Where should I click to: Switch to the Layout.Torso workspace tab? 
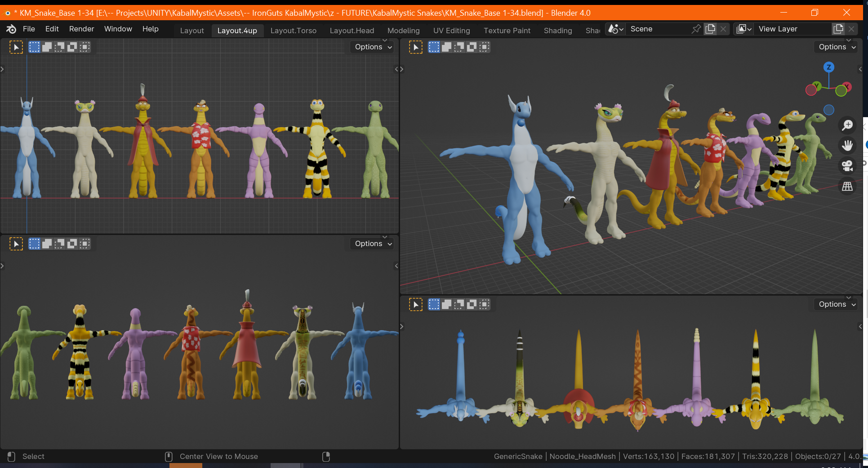293,31
